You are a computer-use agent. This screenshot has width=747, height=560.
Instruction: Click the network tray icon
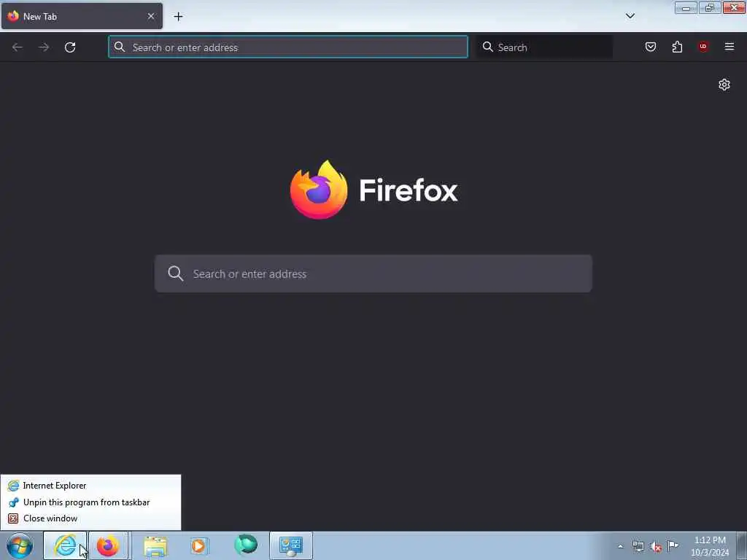click(x=638, y=547)
